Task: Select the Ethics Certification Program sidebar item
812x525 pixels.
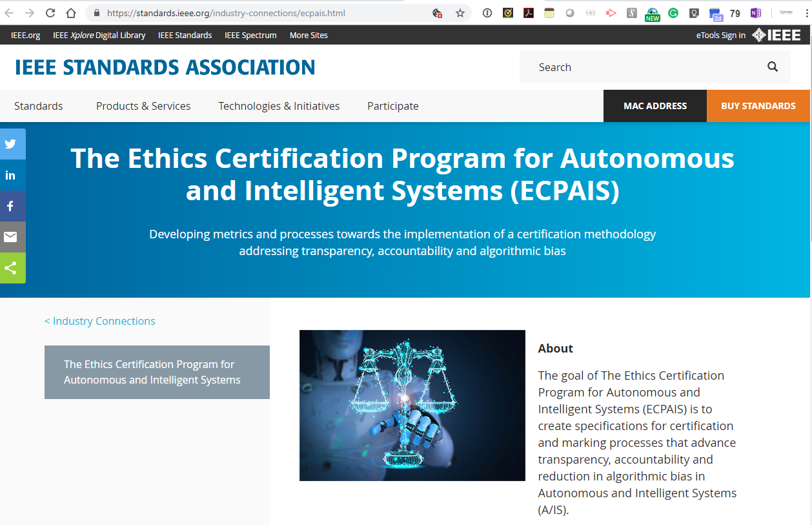Action: 157,372
